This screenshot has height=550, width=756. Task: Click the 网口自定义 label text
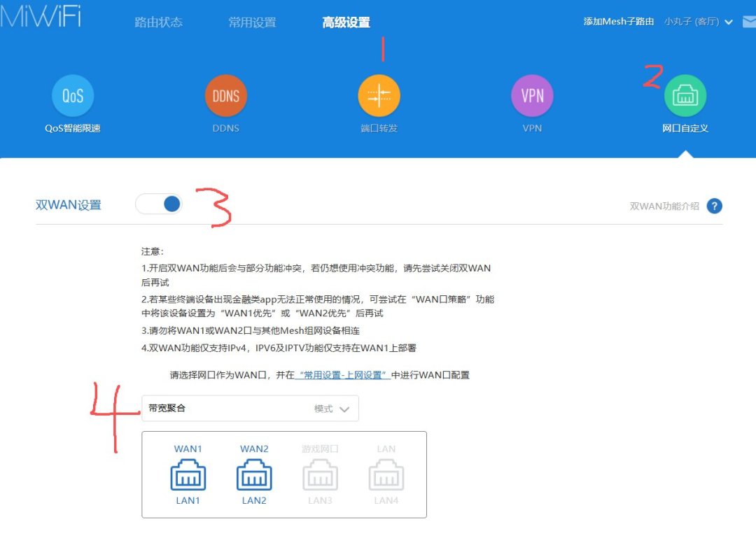click(685, 128)
